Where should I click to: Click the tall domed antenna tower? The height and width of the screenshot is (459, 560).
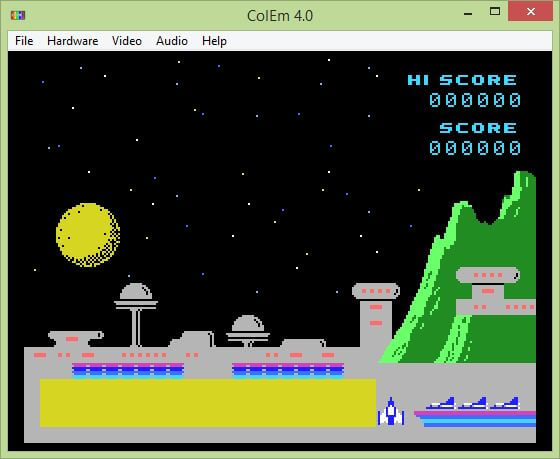pos(136,314)
